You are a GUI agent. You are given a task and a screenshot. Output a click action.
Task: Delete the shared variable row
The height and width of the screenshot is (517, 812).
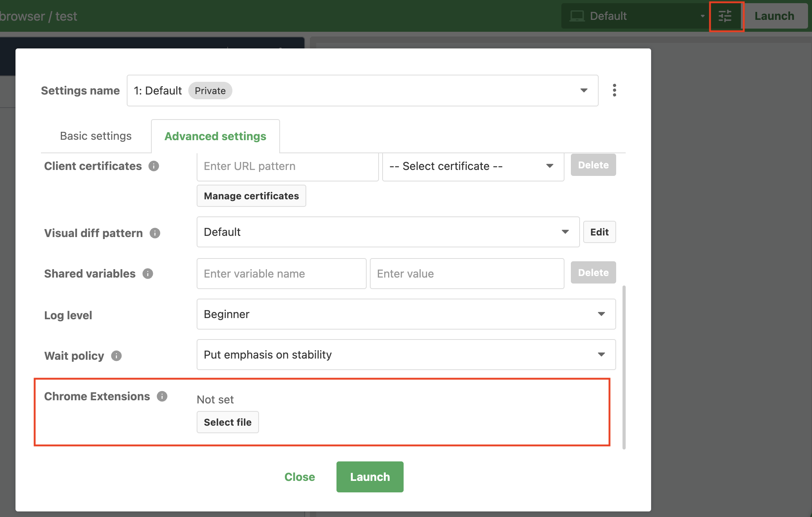tap(594, 272)
